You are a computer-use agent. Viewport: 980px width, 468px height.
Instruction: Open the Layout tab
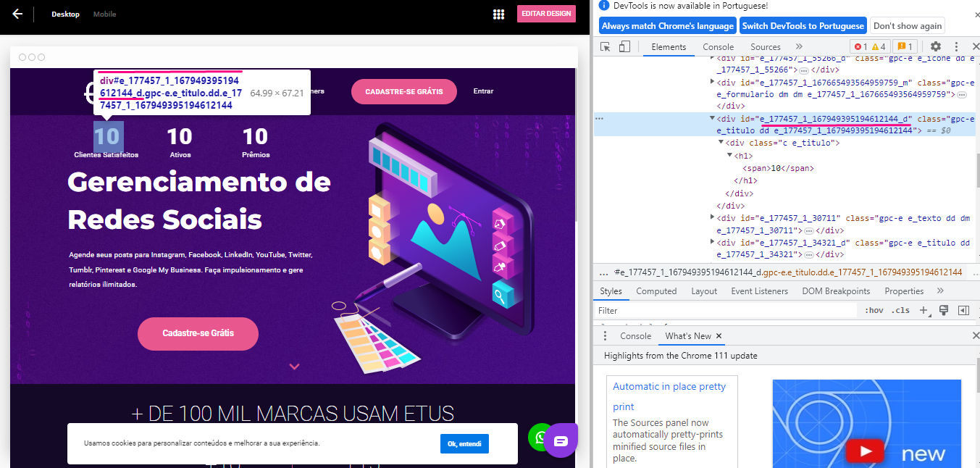point(704,291)
